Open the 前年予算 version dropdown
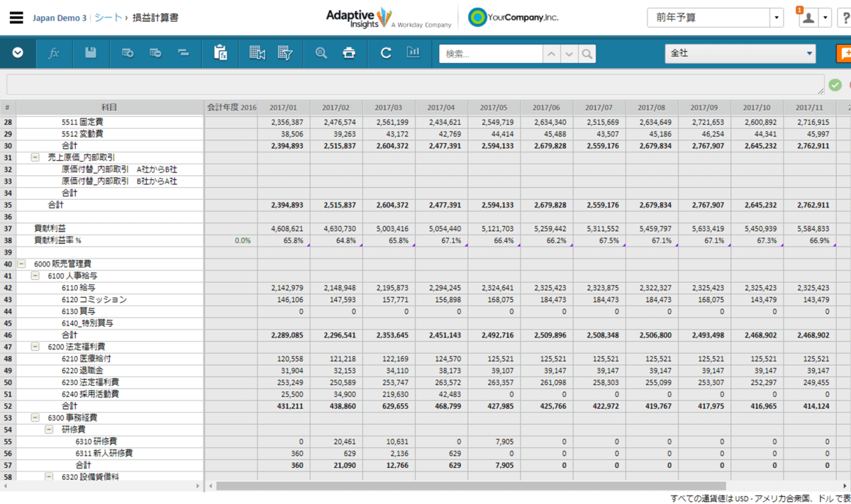Image resolution: width=851 pixels, height=504 pixels. 777,18
